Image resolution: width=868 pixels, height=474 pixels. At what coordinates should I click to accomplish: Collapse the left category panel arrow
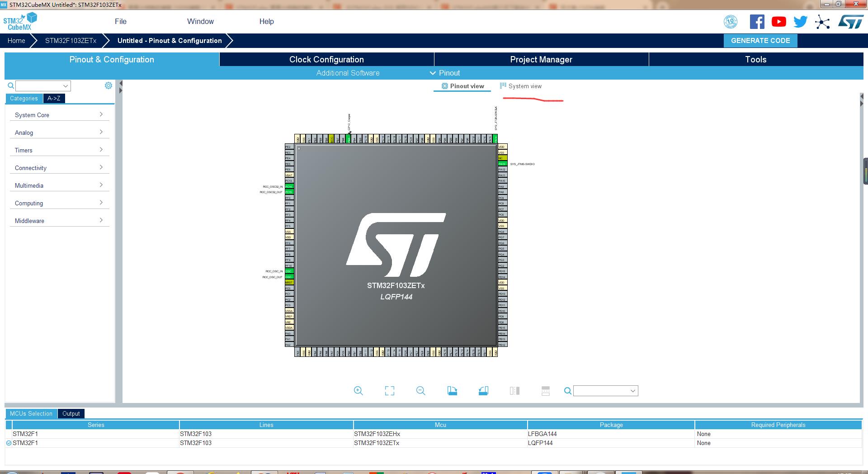pyautogui.click(x=121, y=84)
